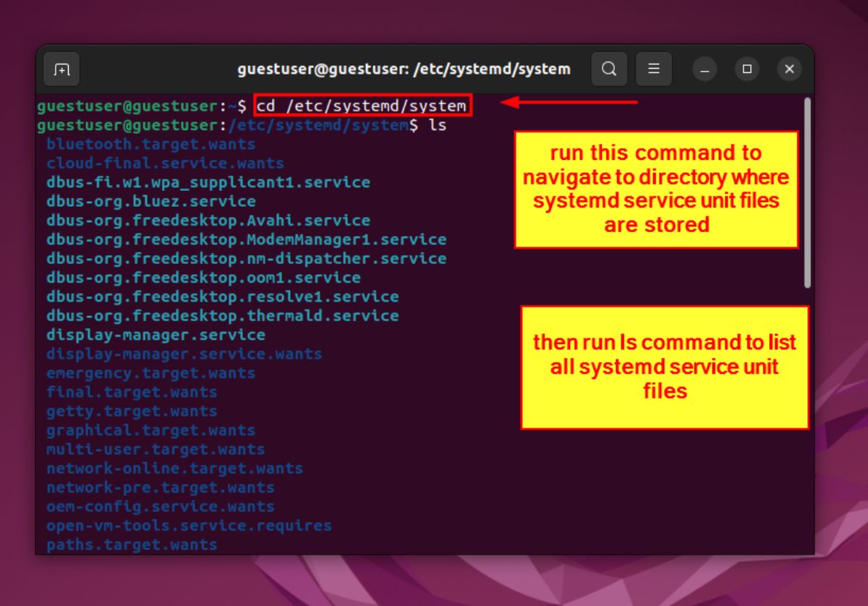Click the display-manager.service filename
This screenshot has width=868, height=606.
pyautogui.click(x=154, y=335)
